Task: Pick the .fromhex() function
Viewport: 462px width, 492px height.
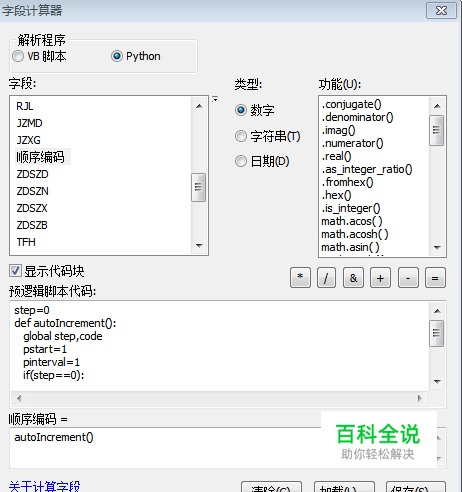Action: (x=347, y=182)
